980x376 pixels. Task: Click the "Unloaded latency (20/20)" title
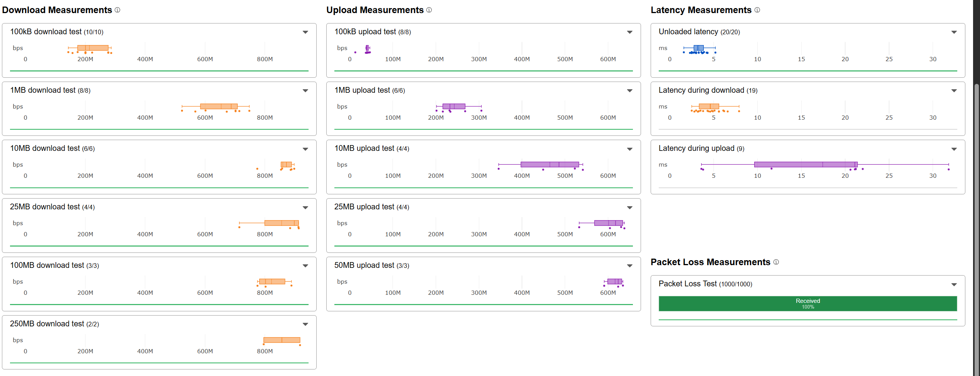tap(699, 32)
